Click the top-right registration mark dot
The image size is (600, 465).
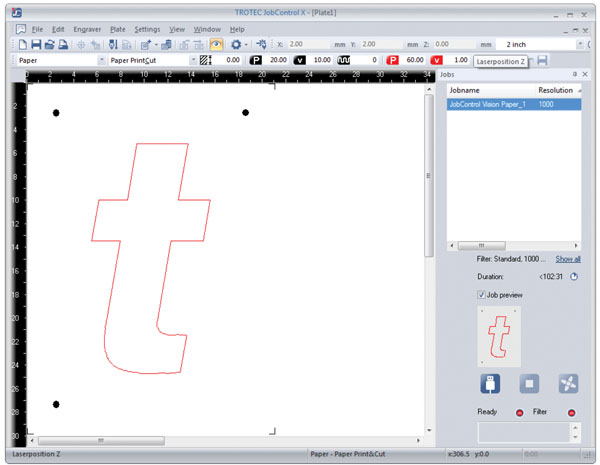click(245, 113)
